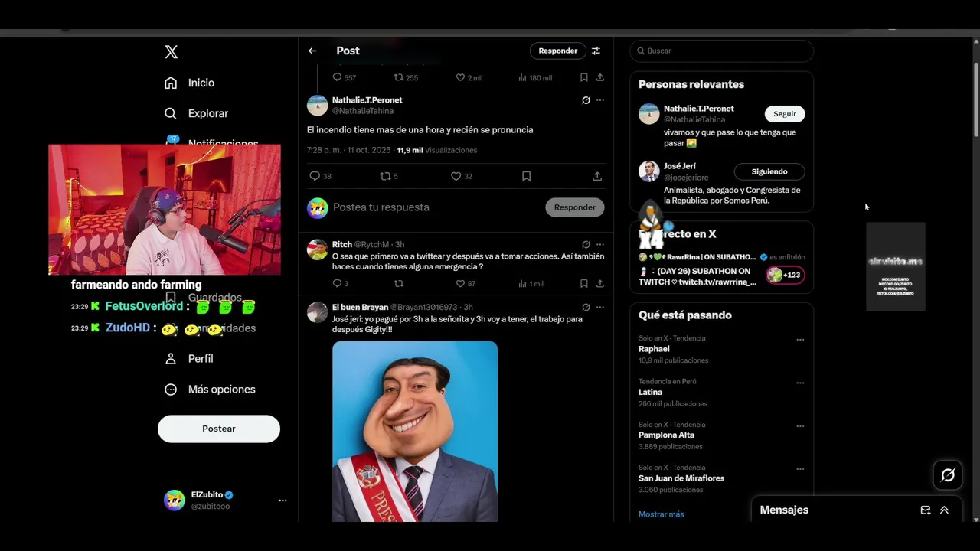Open Inicio home page
980x551 pixels.
pyautogui.click(x=190, y=83)
